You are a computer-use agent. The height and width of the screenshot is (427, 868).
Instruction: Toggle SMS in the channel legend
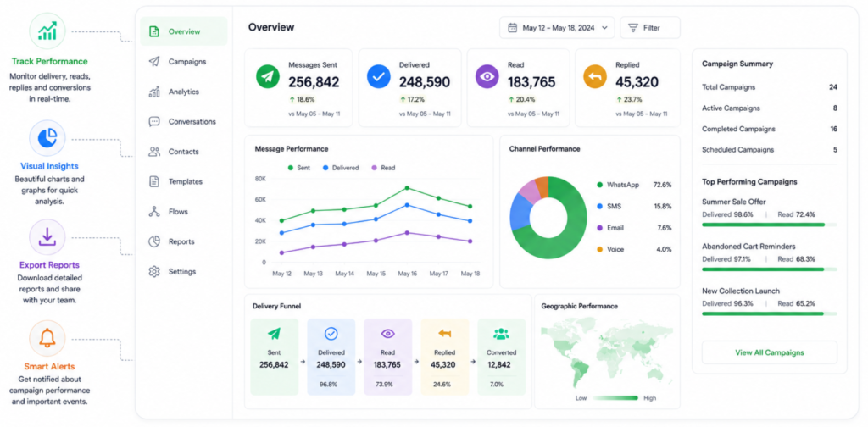point(634,207)
